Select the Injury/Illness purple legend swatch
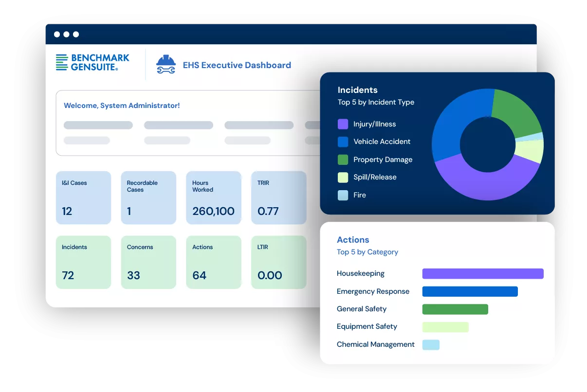Image resolution: width=587 pixels, height=392 pixels. pyautogui.click(x=343, y=124)
